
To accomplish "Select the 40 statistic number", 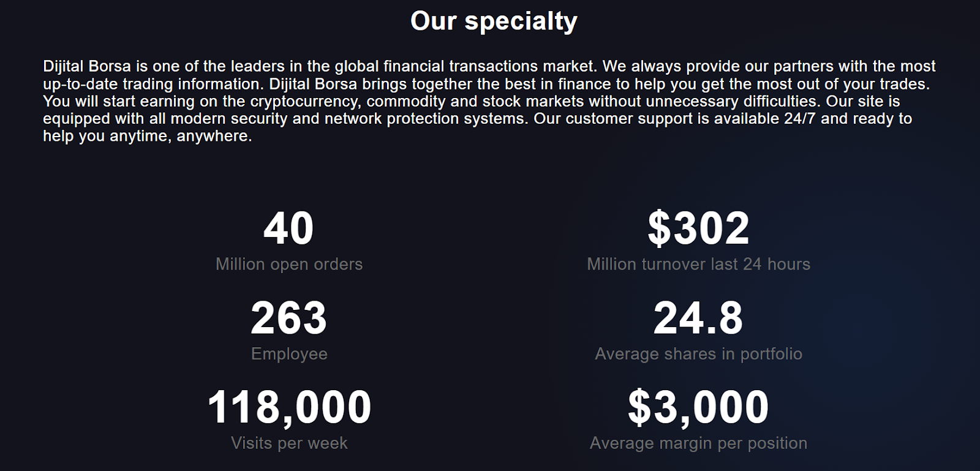I will [x=288, y=228].
